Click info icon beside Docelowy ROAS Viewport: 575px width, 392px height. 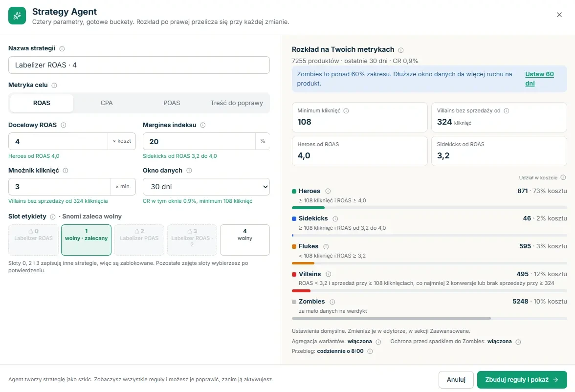(64, 125)
